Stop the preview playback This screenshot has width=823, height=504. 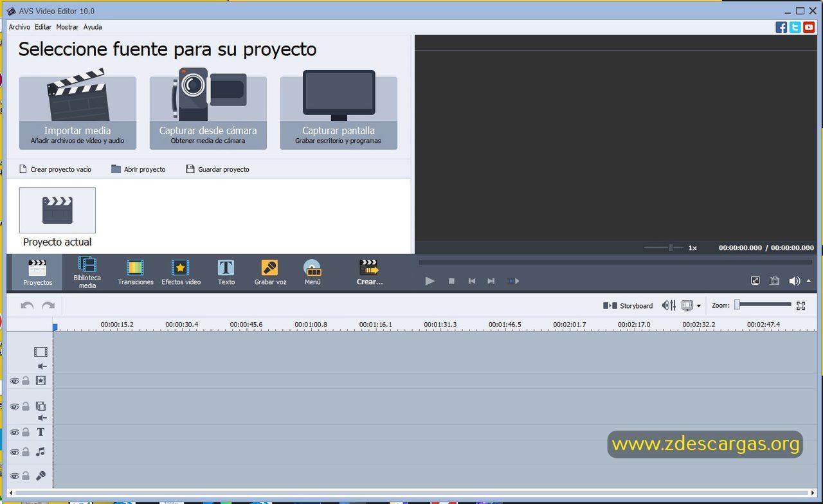[451, 281]
